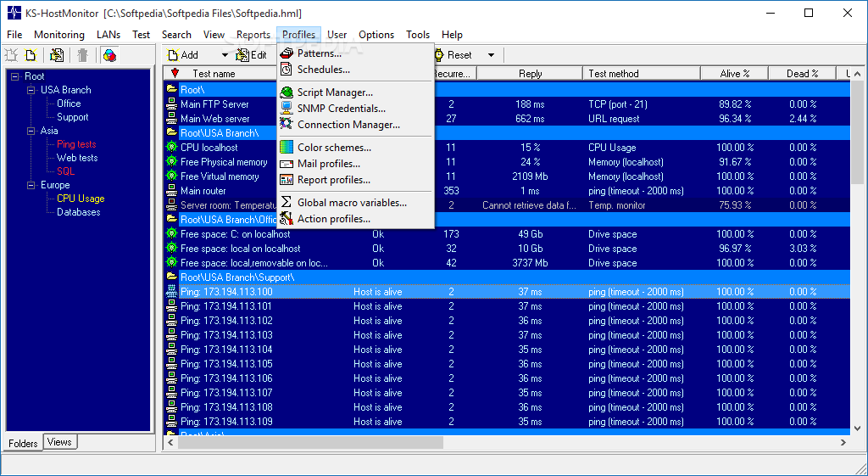Click the horizontal scrollbar right arrow
868x476 pixels.
(843, 442)
